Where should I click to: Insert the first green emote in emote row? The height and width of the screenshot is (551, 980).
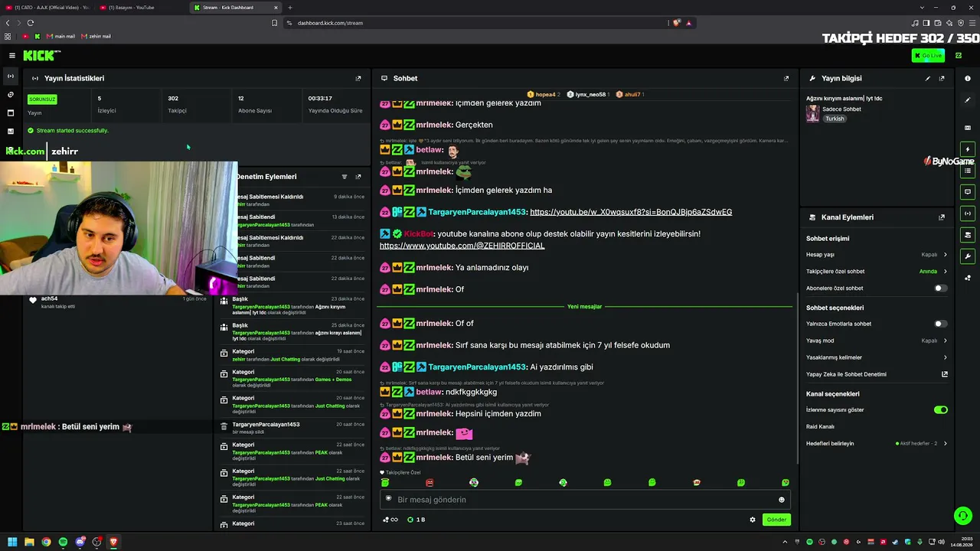(x=385, y=483)
